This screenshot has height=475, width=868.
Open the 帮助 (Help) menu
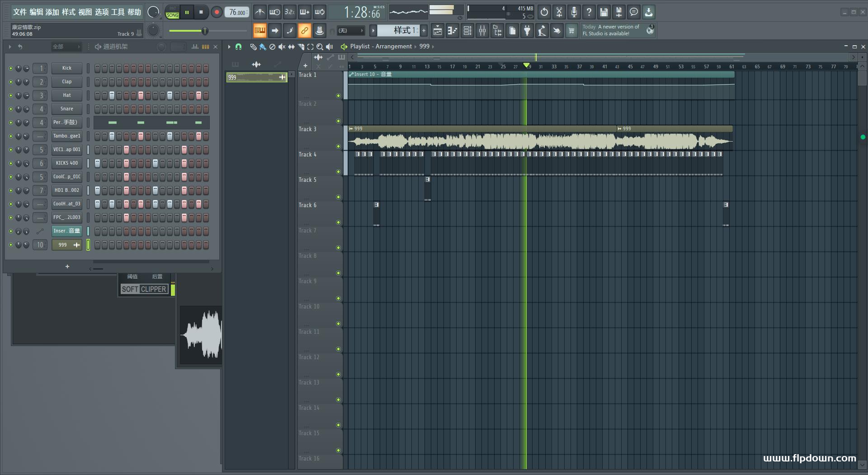pos(134,12)
